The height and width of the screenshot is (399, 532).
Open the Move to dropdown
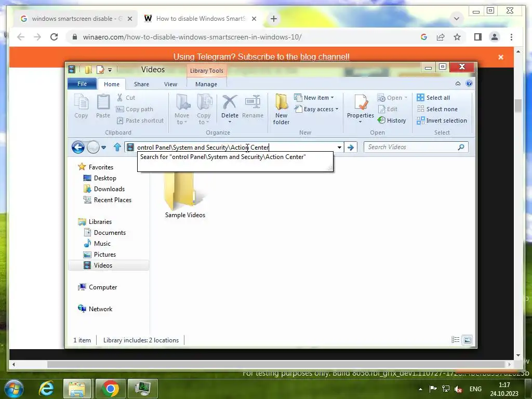pyautogui.click(x=182, y=109)
